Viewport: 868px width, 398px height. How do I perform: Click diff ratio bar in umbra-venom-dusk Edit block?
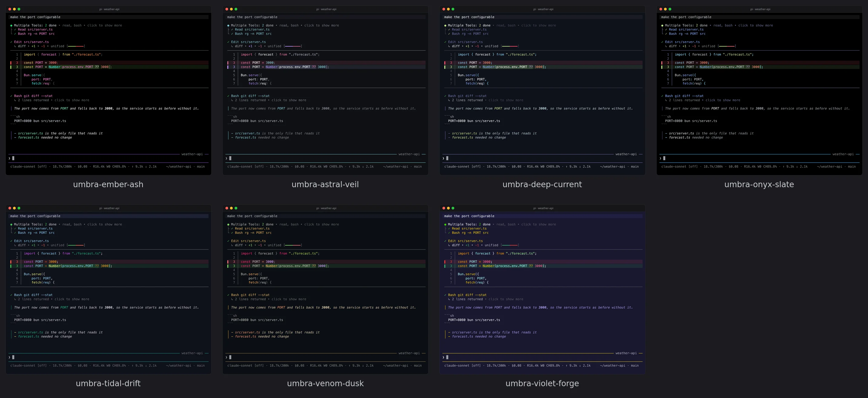tap(292, 245)
